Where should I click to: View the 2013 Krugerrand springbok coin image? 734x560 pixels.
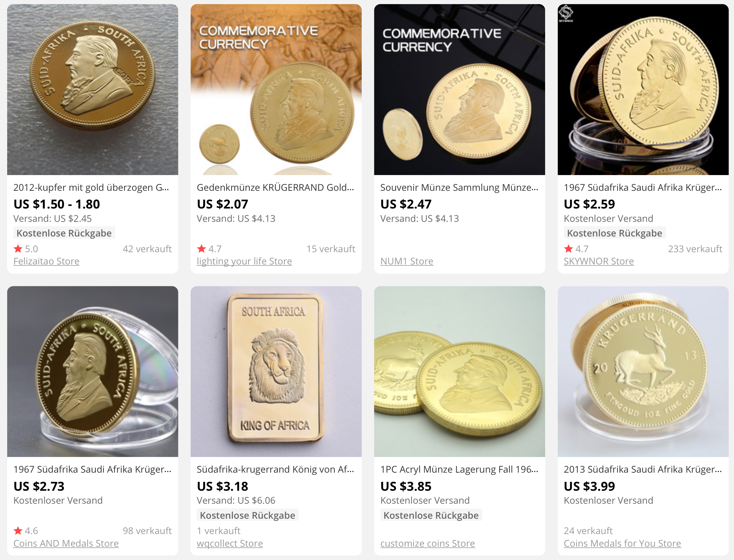point(643,371)
